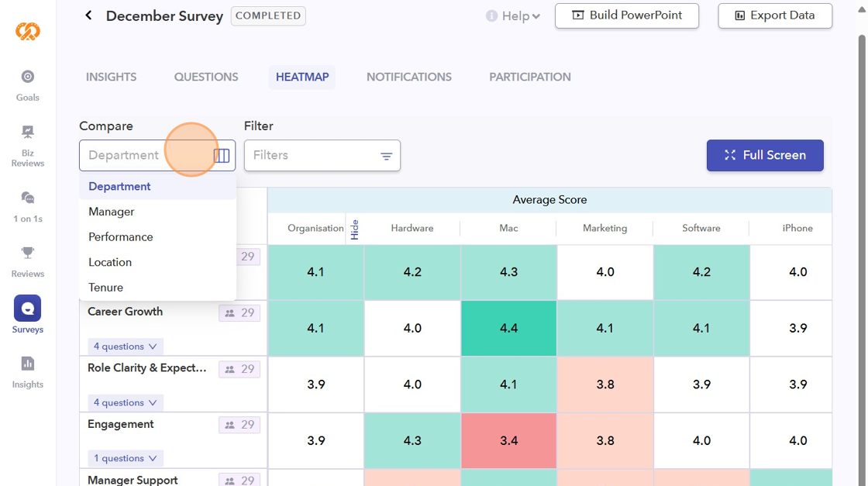Switch to the Notifications tab
Screen dimensions: 868x486
[409, 77]
